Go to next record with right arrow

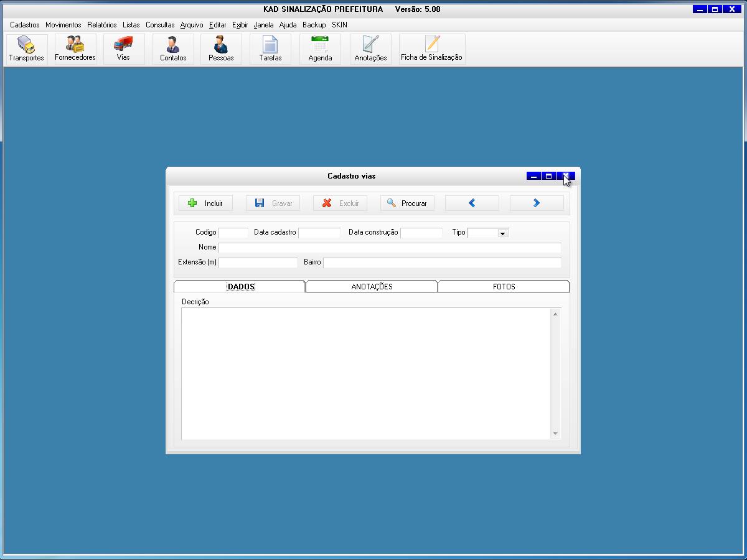click(537, 203)
